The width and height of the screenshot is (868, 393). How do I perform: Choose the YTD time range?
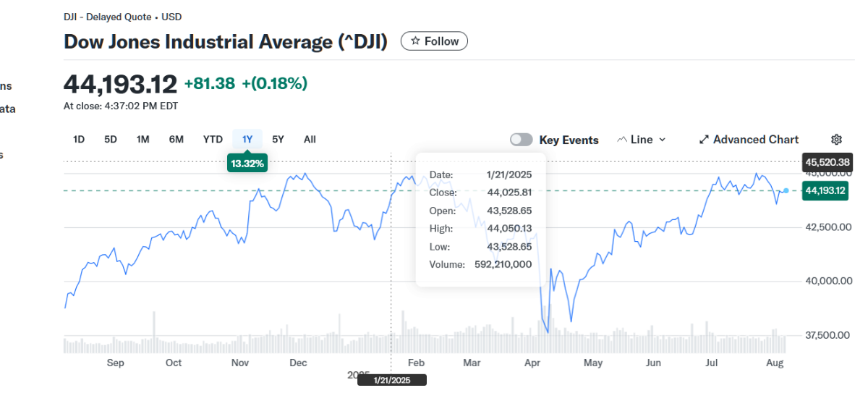pos(213,140)
